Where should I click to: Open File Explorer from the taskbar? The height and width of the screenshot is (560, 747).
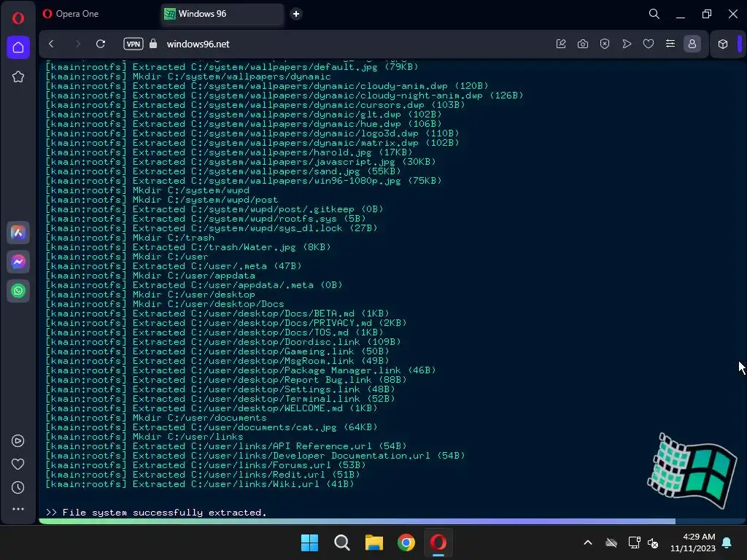coord(374,542)
